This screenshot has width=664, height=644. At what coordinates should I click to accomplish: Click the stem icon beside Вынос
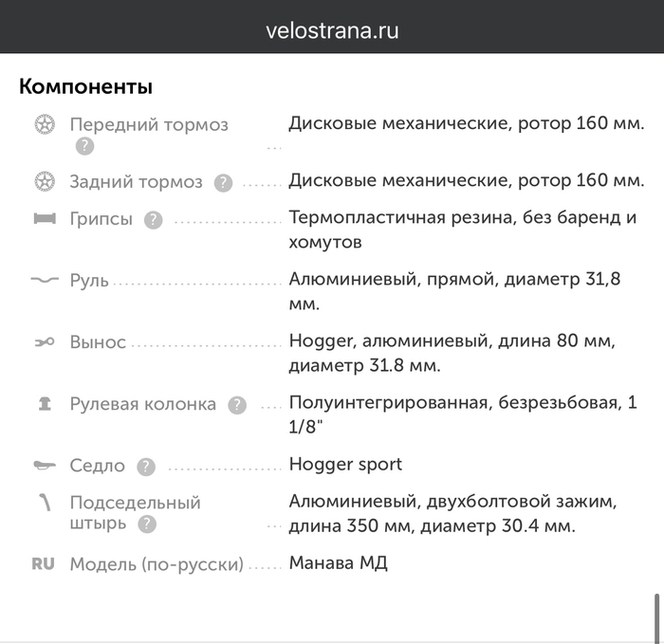click(44, 342)
